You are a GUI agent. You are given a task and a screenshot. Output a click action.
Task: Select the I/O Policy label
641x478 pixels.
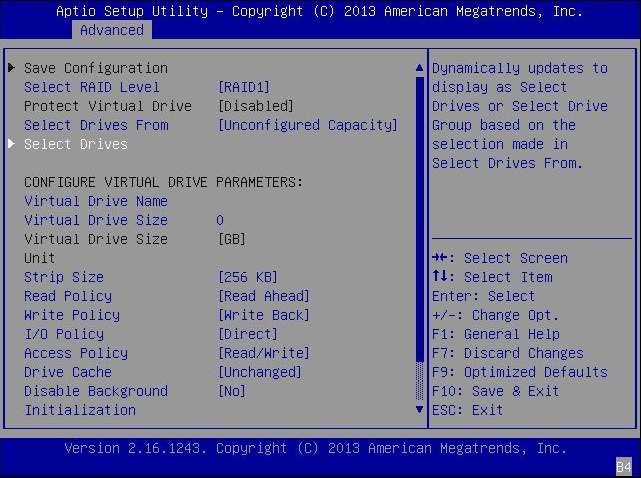coord(64,334)
